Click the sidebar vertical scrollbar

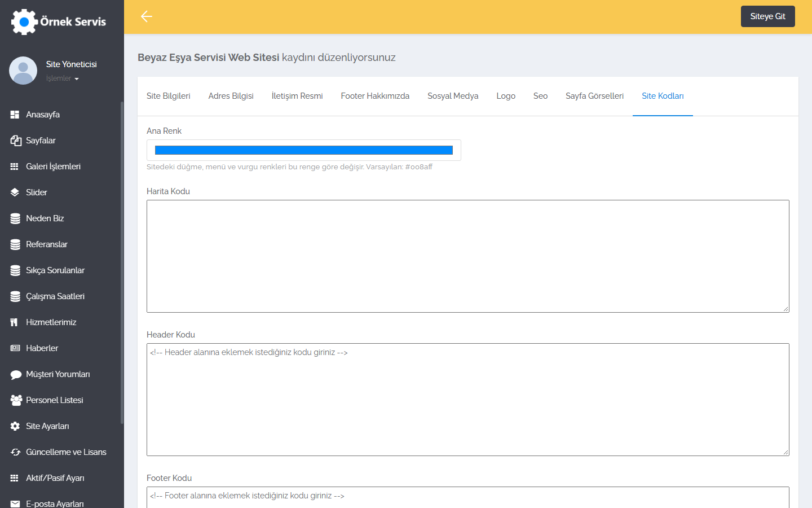pyautogui.click(x=122, y=262)
